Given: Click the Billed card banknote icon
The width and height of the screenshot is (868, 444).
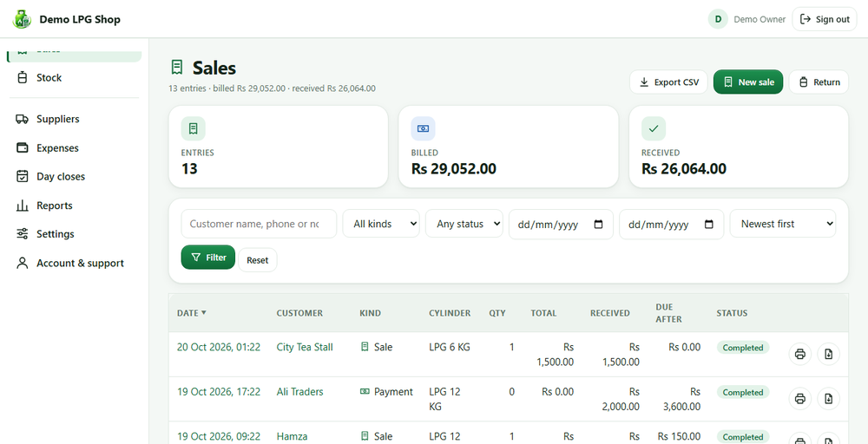Looking at the screenshot, I should 423,128.
